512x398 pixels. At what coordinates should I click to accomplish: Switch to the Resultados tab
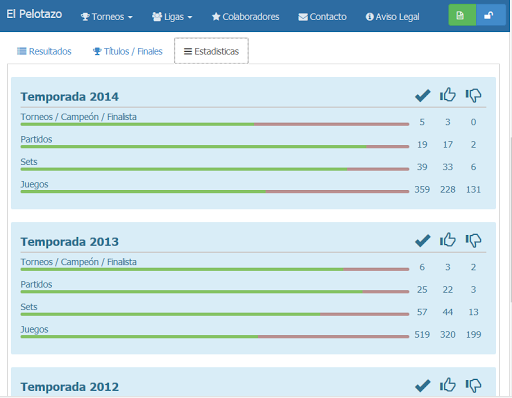(44, 51)
